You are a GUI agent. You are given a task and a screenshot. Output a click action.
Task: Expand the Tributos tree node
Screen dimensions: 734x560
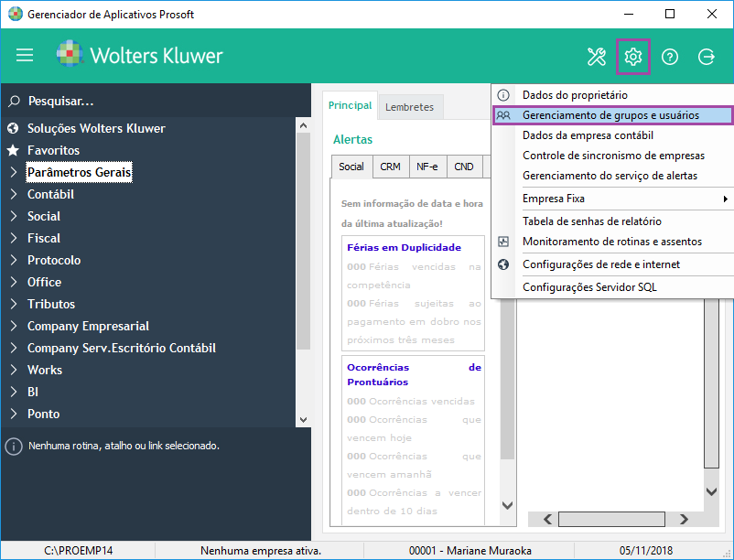click(x=14, y=304)
